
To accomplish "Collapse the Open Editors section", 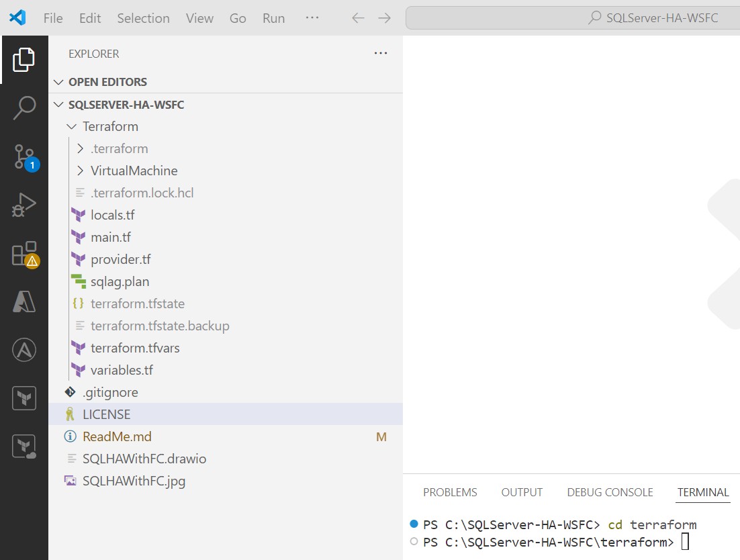I will tap(58, 82).
